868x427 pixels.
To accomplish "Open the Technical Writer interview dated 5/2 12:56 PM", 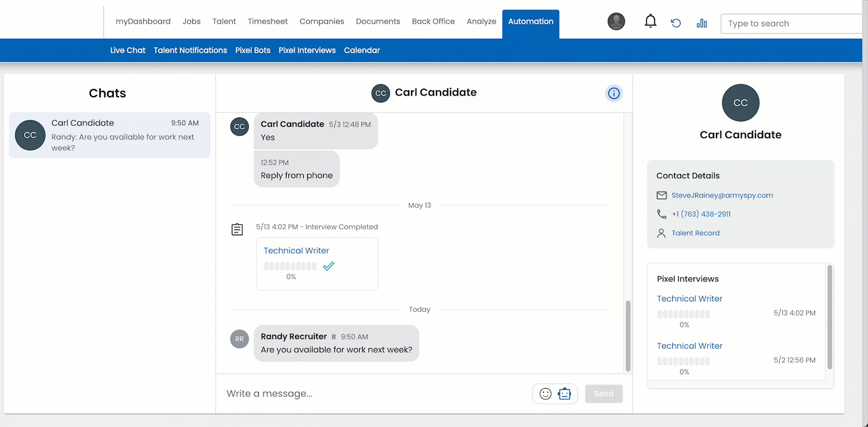I will pos(690,346).
